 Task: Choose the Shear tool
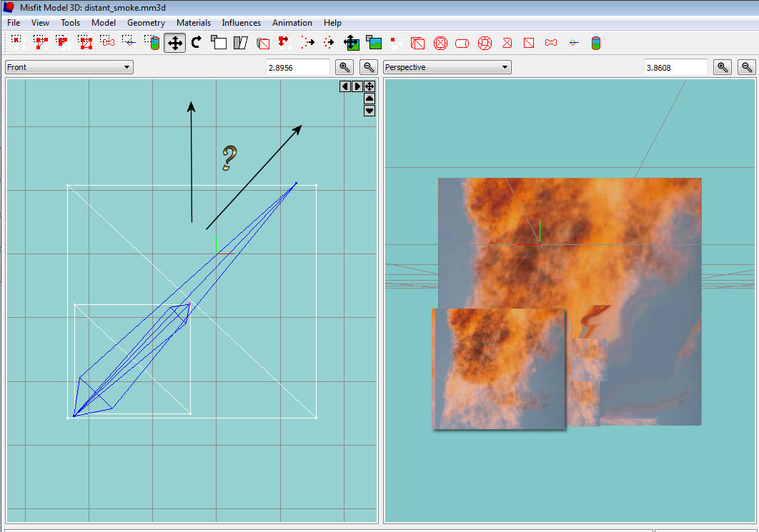click(241, 43)
